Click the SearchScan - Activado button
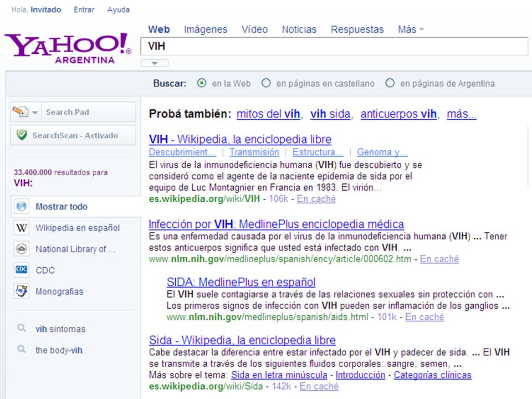Image resolution: width=532 pixels, height=399 pixels. click(73, 135)
